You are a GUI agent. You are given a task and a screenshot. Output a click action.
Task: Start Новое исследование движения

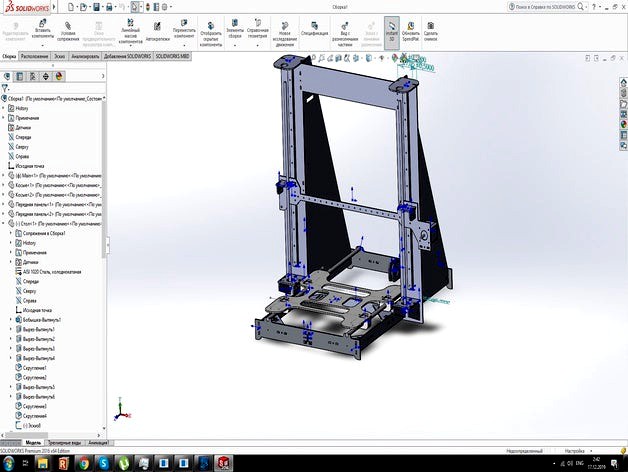(285, 34)
